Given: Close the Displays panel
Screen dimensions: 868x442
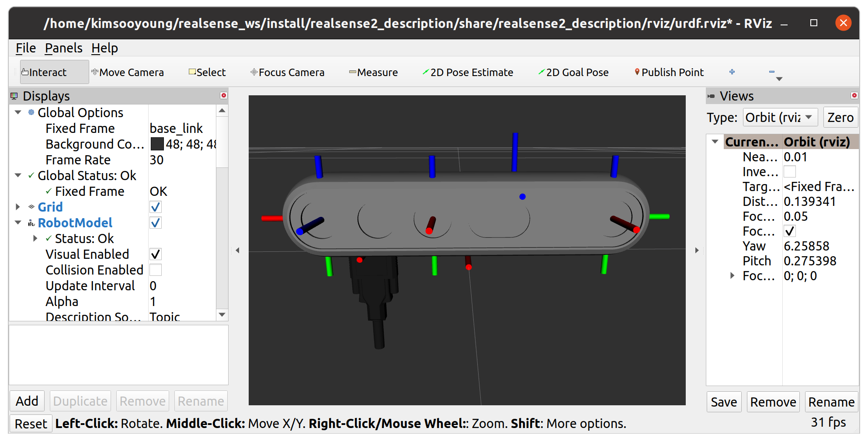Looking at the screenshot, I should (224, 95).
